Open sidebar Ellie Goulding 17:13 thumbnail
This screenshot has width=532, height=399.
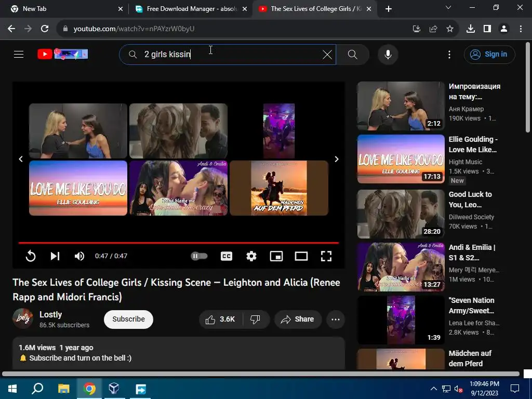point(401,159)
